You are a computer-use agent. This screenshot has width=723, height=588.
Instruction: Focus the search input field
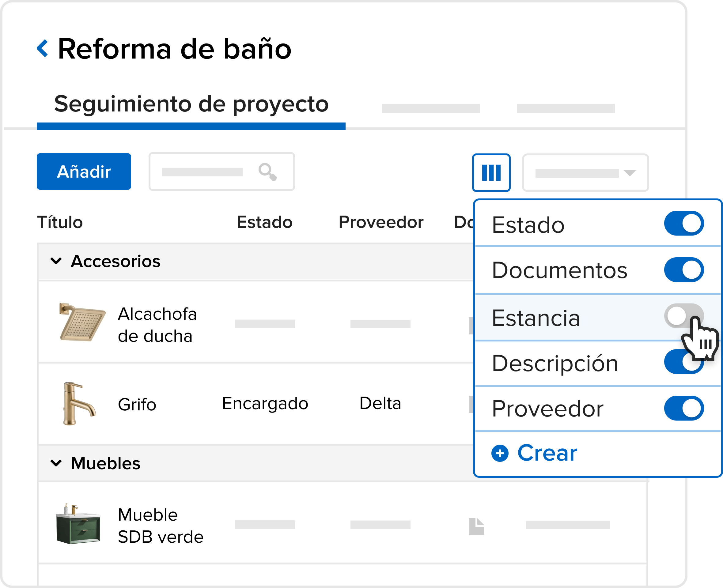[221, 171]
